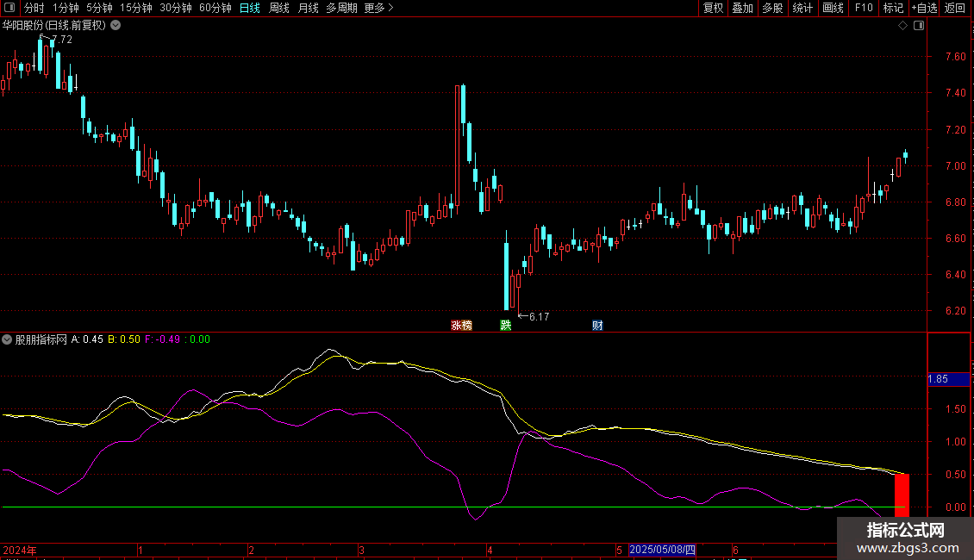Add stock to watchlist with +自选

point(924,8)
